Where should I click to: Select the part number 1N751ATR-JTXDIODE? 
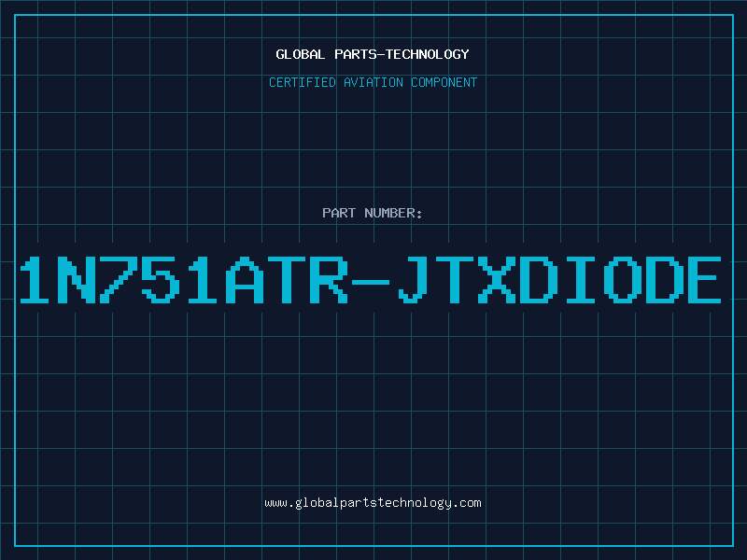pos(371,279)
